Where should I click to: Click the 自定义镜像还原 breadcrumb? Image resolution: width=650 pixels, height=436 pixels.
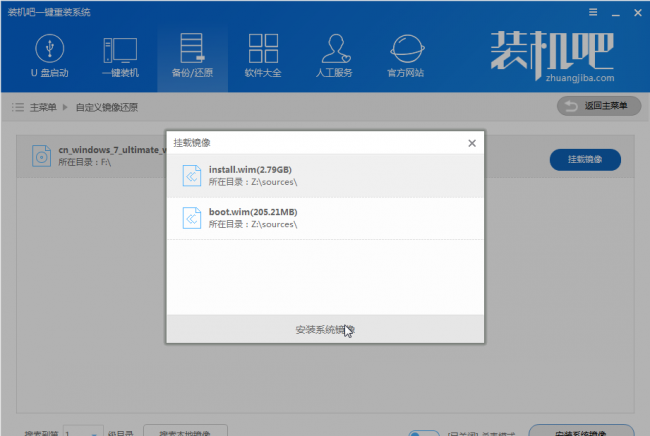(x=107, y=107)
